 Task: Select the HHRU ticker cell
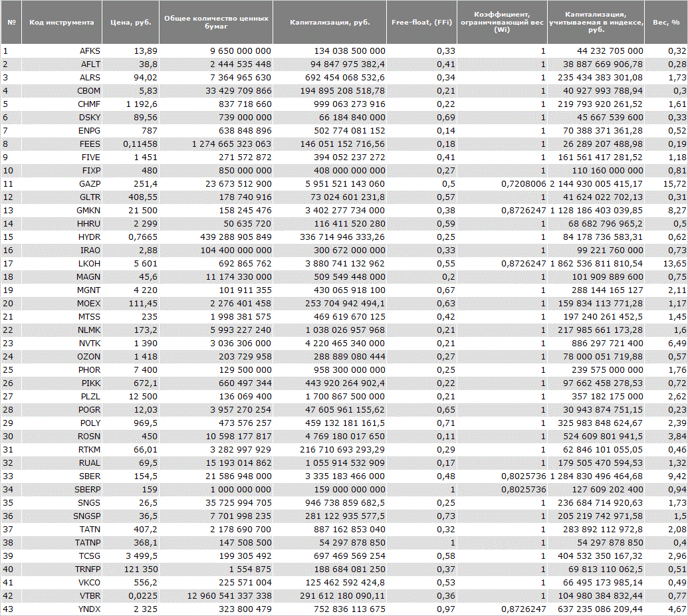coord(61,224)
